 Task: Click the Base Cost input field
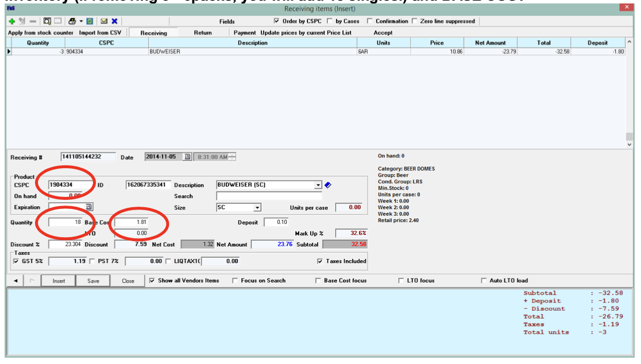pos(131,222)
